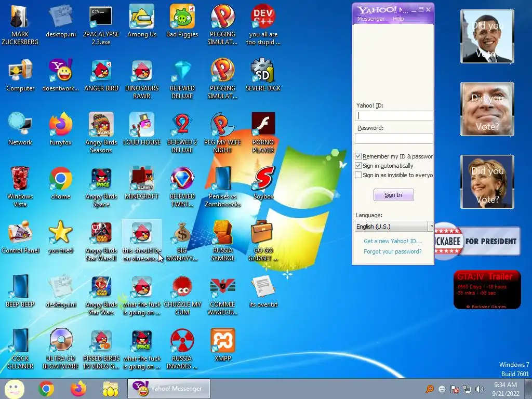Launch Chrome from the taskbar
This screenshot has width=532, height=399.
tap(46, 389)
